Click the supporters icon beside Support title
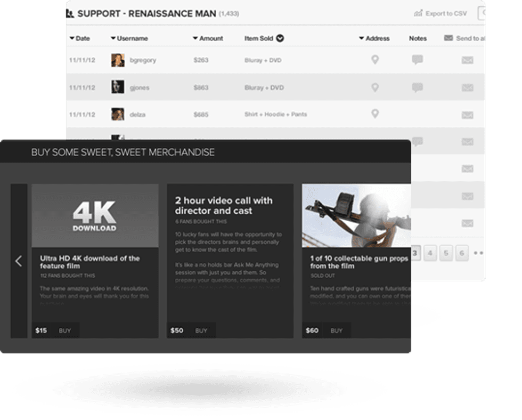 click(70, 13)
